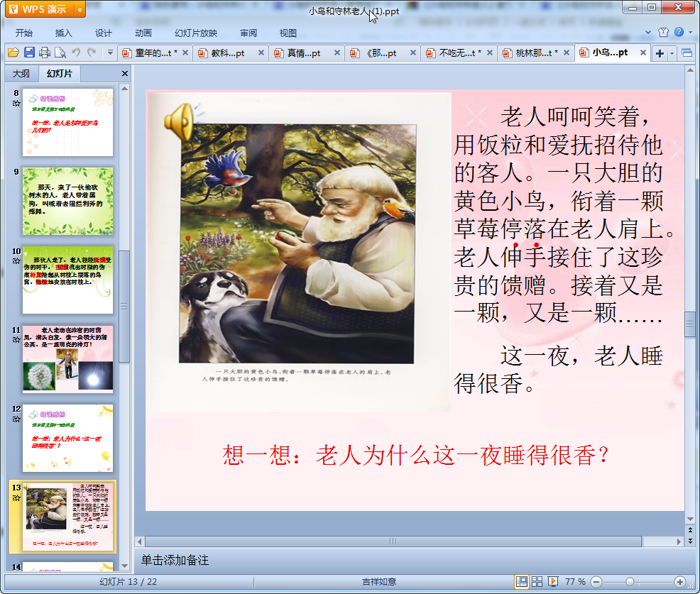Decrease zoom with minus button
Image resolution: width=700 pixels, height=594 pixels.
coord(596,581)
